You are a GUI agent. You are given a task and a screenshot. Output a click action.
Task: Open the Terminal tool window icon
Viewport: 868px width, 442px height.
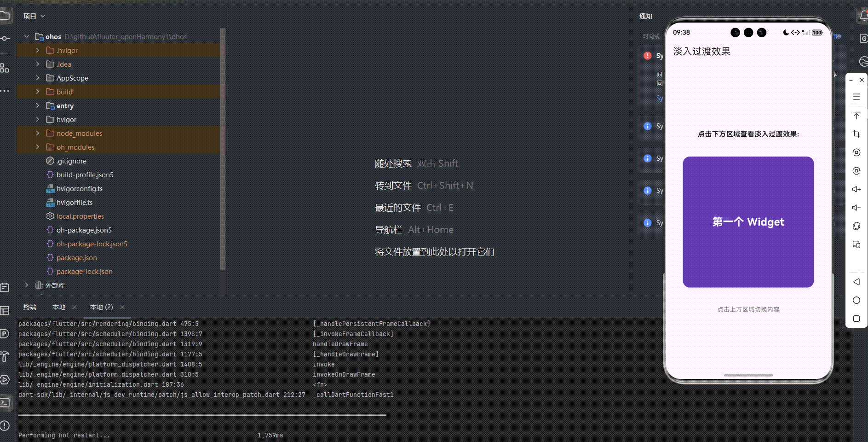[x=5, y=403]
